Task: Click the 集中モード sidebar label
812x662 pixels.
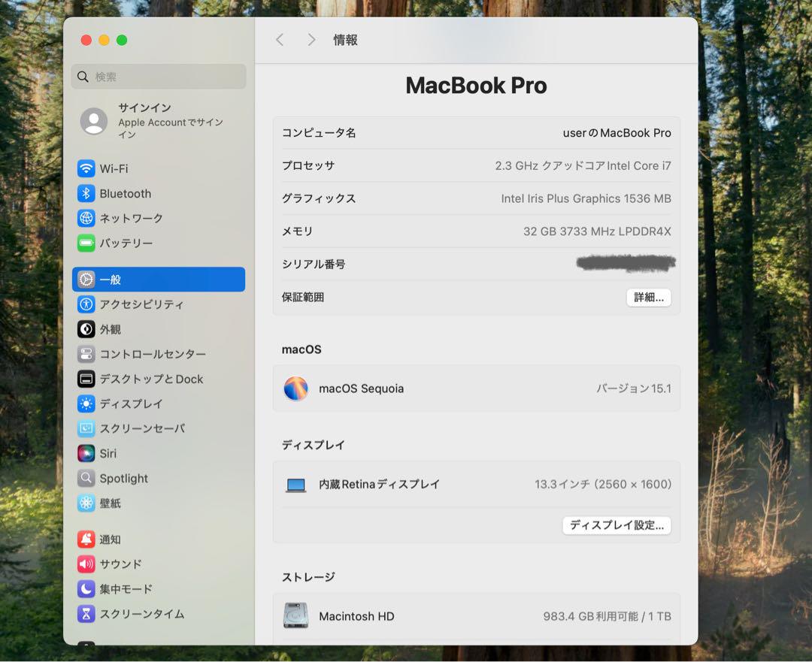Action: (x=126, y=589)
